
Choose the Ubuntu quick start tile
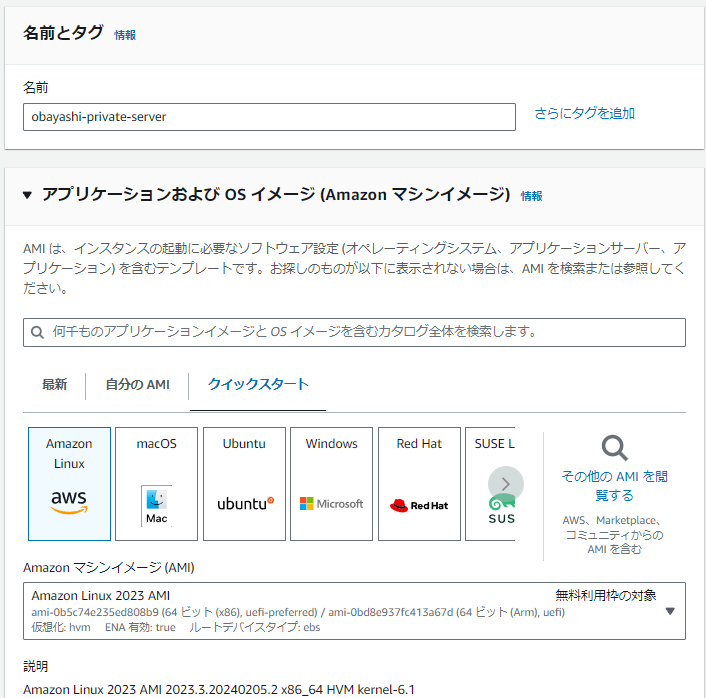(x=244, y=484)
